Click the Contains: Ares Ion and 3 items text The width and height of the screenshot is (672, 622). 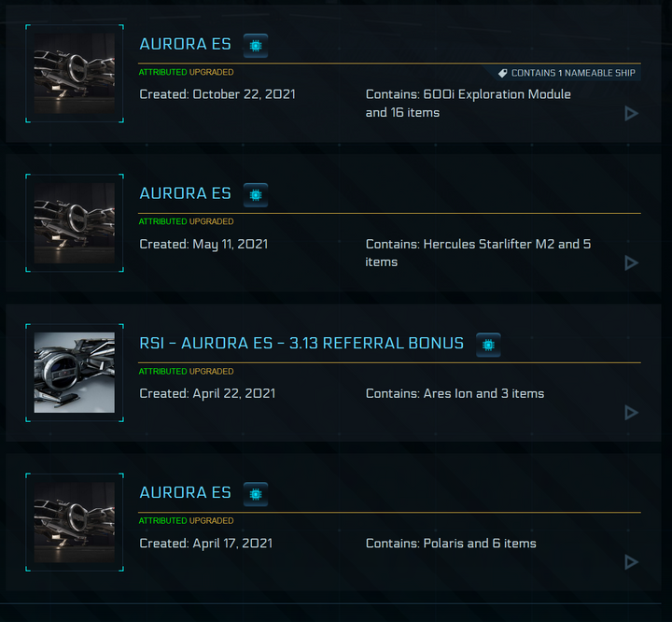455,393
